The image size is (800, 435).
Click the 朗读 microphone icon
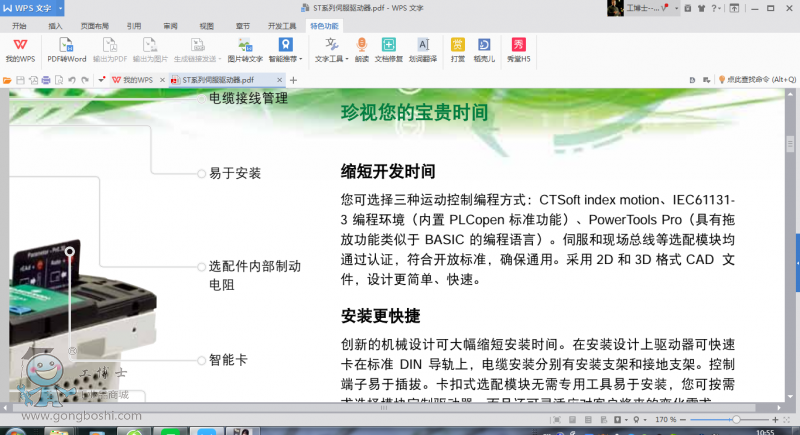(x=361, y=50)
